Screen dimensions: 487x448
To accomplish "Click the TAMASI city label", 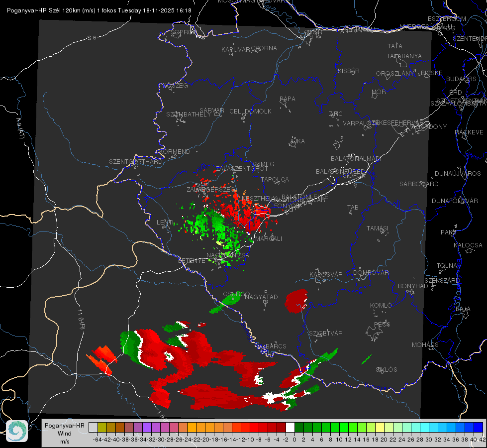I will (378, 228).
